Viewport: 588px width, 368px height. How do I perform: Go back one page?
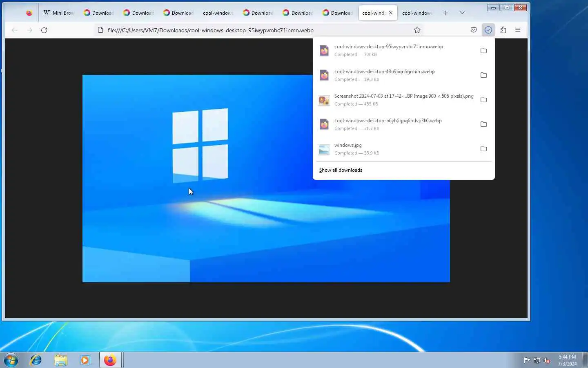click(x=15, y=30)
